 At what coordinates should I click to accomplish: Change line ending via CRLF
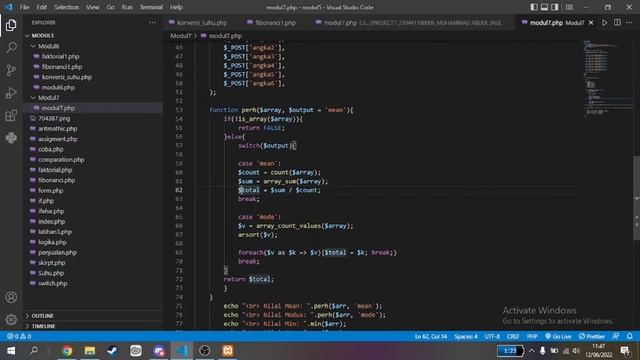[x=513, y=336]
